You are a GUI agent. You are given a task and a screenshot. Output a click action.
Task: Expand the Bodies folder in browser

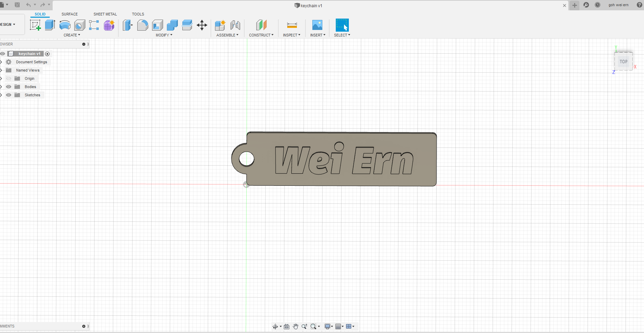click(1, 87)
